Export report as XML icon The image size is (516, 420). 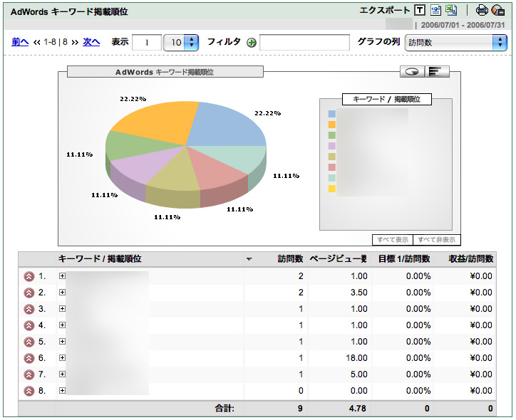[x=435, y=10]
